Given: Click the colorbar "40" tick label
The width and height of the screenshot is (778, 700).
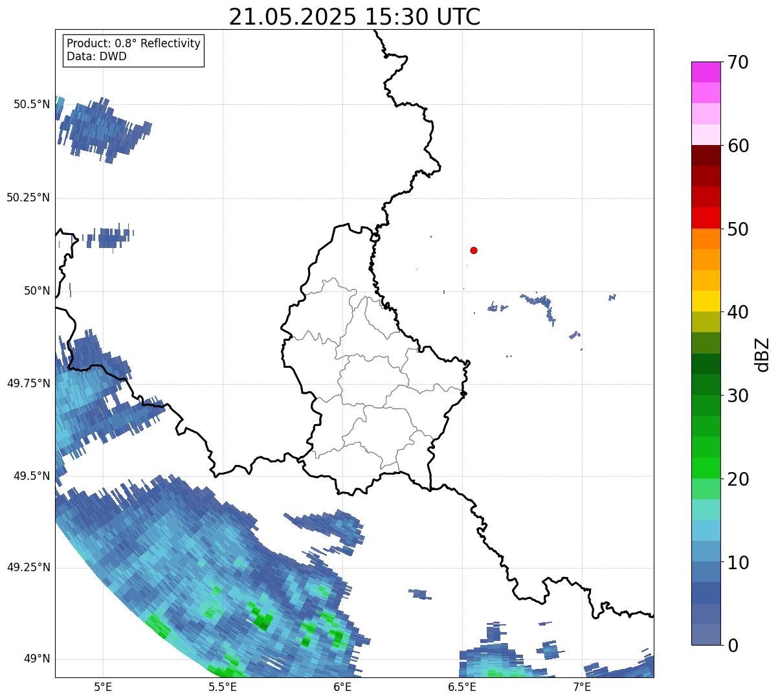Looking at the screenshot, I should [x=737, y=312].
